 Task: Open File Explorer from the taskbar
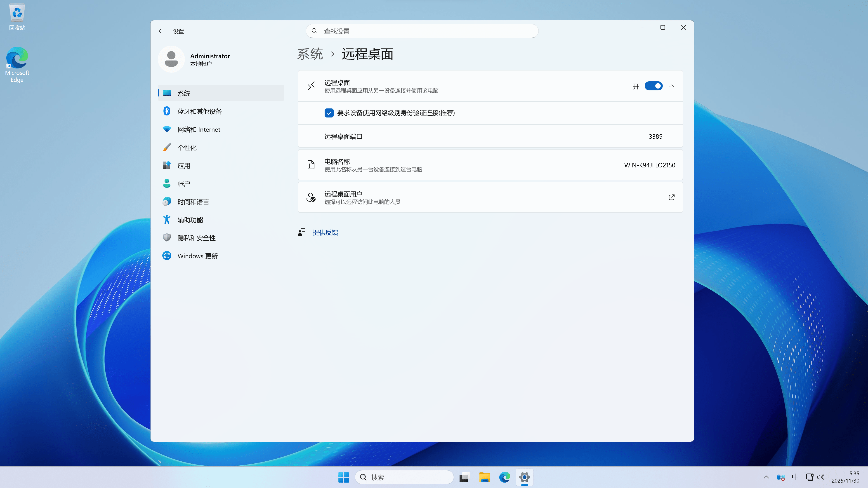click(484, 477)
